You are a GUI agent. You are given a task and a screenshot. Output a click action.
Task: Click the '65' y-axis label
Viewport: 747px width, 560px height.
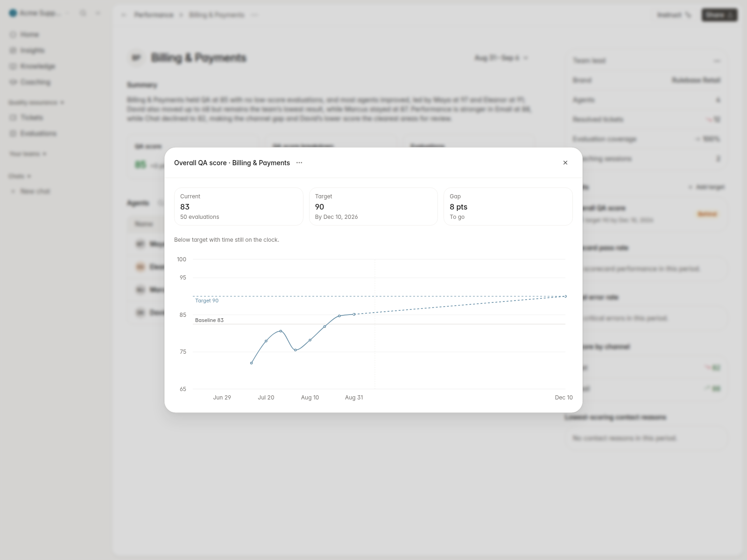click(x=183, y=389)
